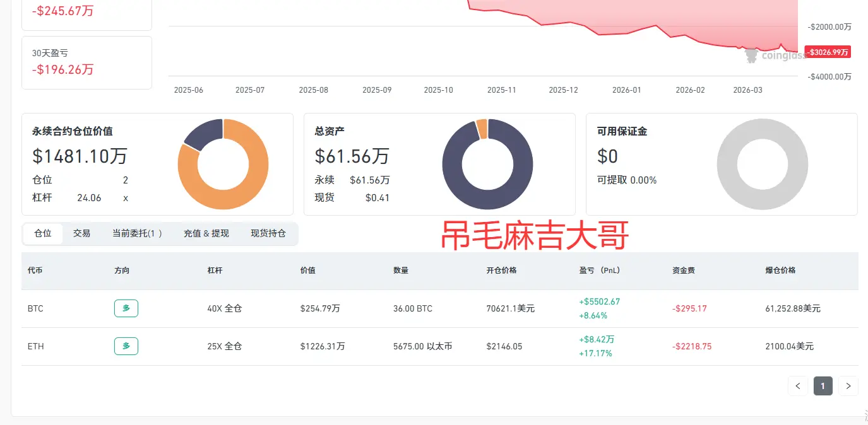Screen dimensions: 868x425
Task: Sort by the 杠杆 column header
Action: tap(215, 271)
